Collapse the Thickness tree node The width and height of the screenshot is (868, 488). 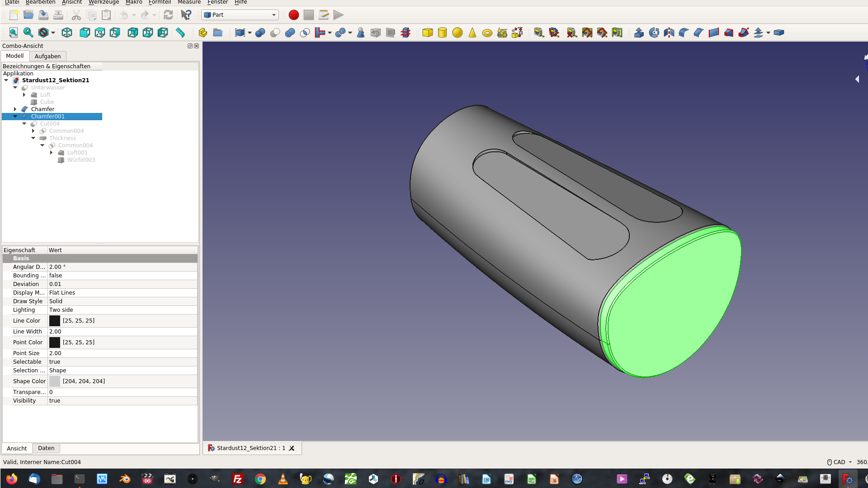point(33,138)
